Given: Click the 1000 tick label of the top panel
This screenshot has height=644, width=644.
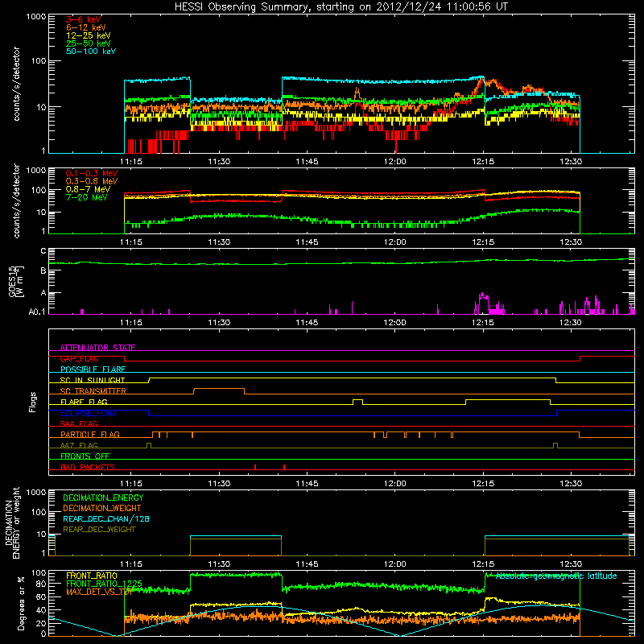Looking at the screenshot, I should pyautogui.click(x=35, y=17).
